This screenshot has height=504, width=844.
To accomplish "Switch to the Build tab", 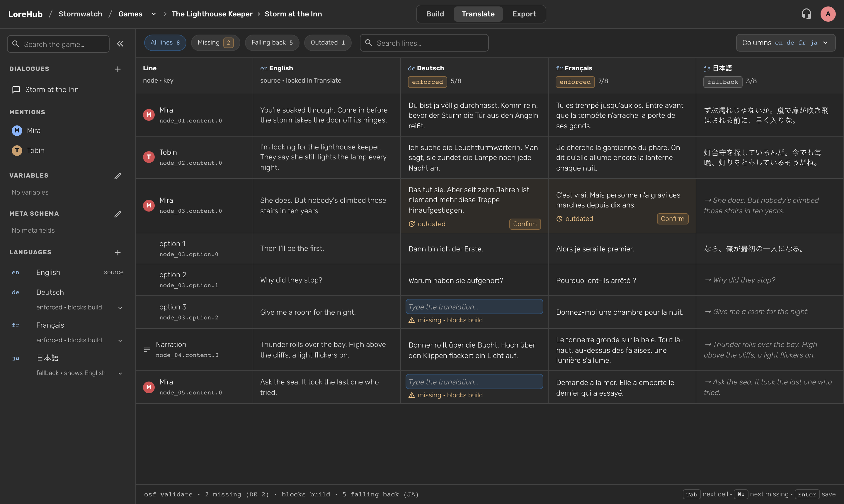I will 435,14.
